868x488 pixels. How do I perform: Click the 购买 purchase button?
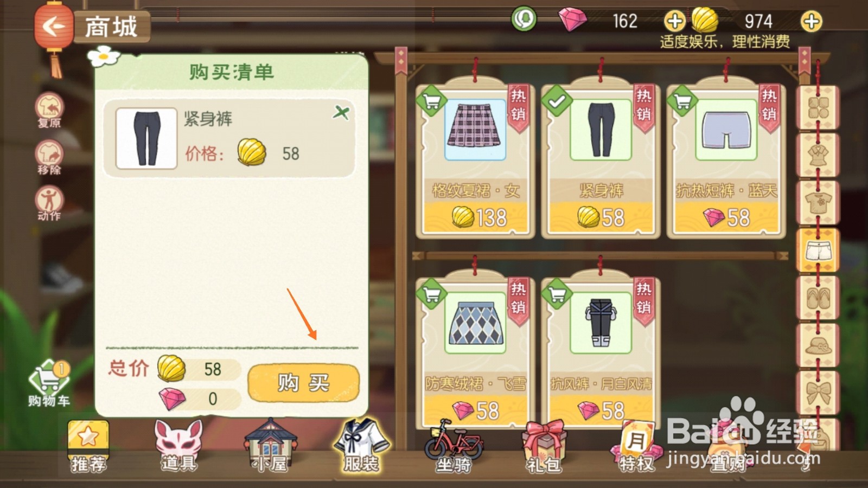(303, 383)
